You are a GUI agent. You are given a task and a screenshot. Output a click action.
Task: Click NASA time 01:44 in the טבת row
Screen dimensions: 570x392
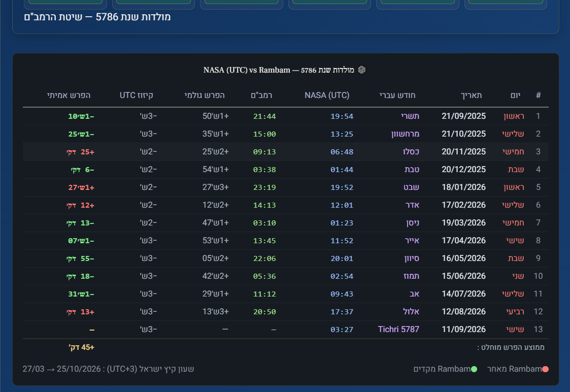tap(342, 170)
